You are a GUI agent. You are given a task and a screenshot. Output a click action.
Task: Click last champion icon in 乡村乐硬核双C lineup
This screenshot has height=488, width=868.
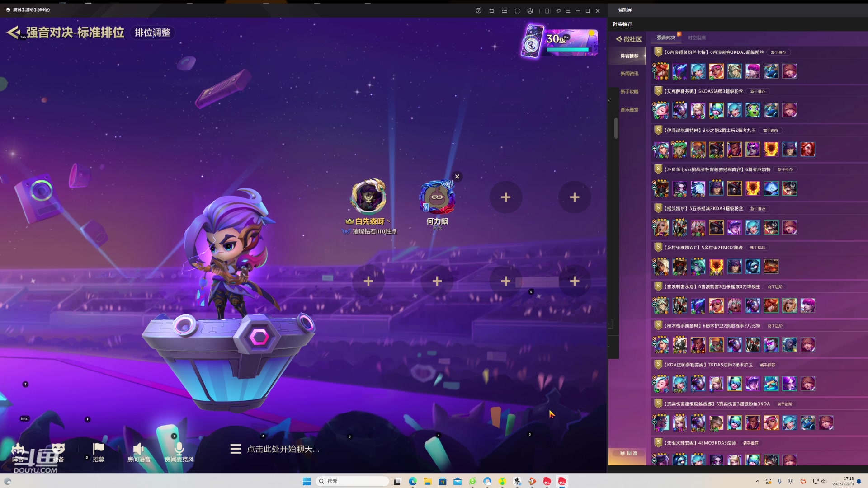coord(771,266)
